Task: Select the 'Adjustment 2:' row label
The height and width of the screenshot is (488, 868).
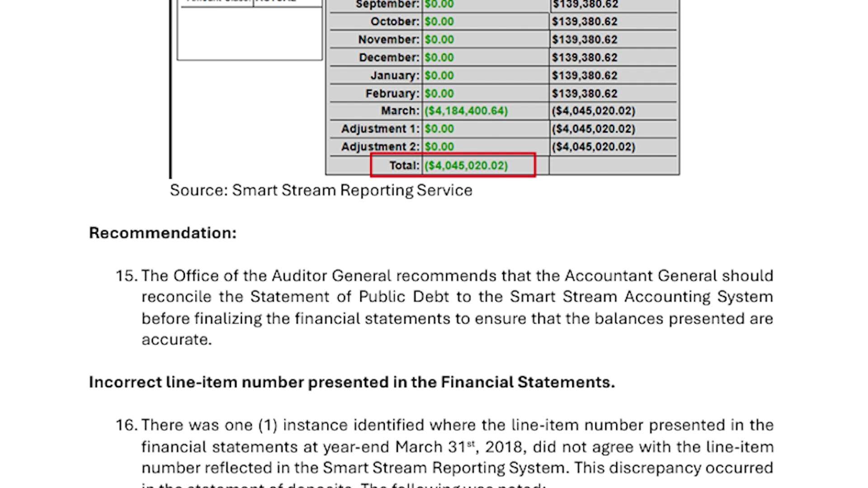Action: pyautogui.click(x=380, y=147)
